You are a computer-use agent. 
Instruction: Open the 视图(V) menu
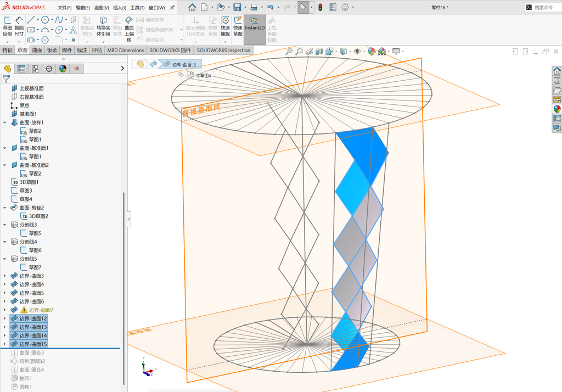coord(102,8)
